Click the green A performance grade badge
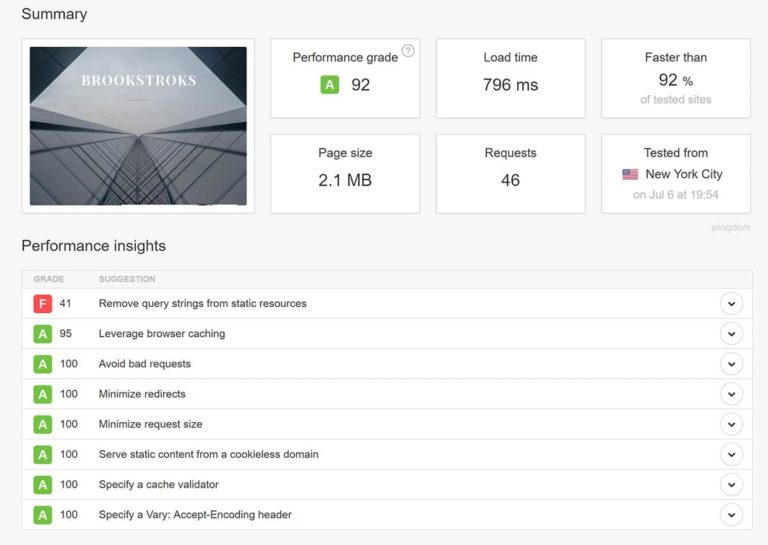This screenshot has width=768, height=545. tap(329, 85)
